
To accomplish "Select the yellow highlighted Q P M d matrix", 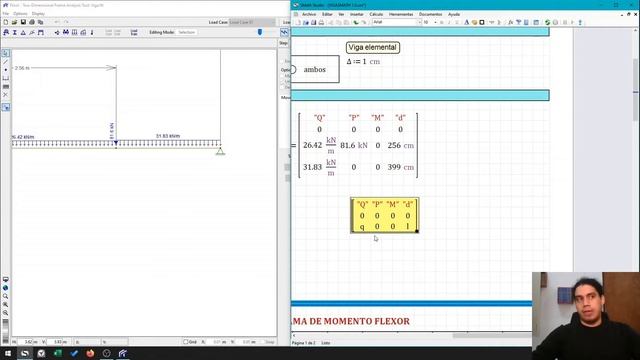I will pyautogui.click(x=384, y=216).
